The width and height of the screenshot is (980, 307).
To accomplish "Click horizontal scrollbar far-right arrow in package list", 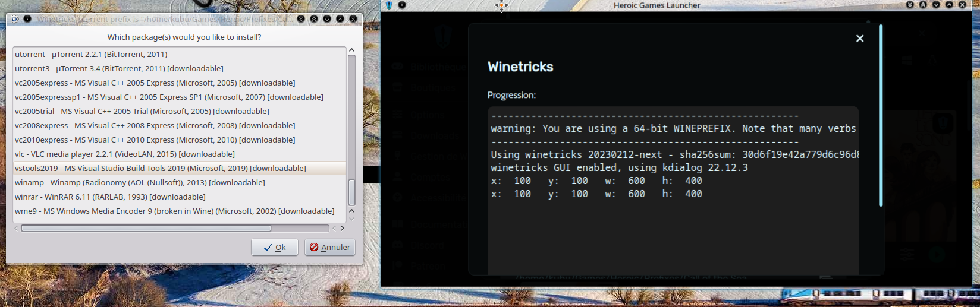I will point(343,228).
